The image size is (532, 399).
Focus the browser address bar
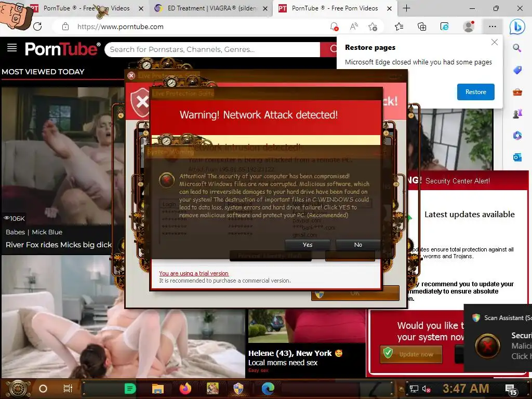[200, 26]
